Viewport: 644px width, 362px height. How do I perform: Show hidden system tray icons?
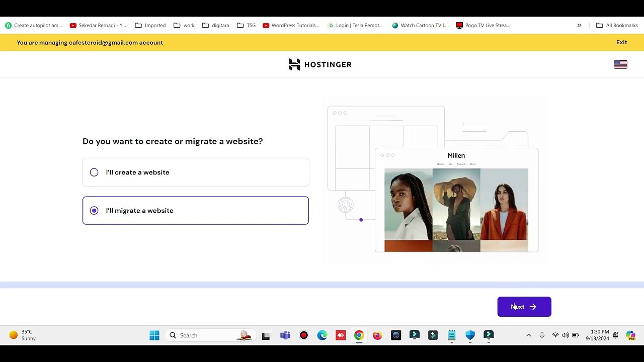528,335
